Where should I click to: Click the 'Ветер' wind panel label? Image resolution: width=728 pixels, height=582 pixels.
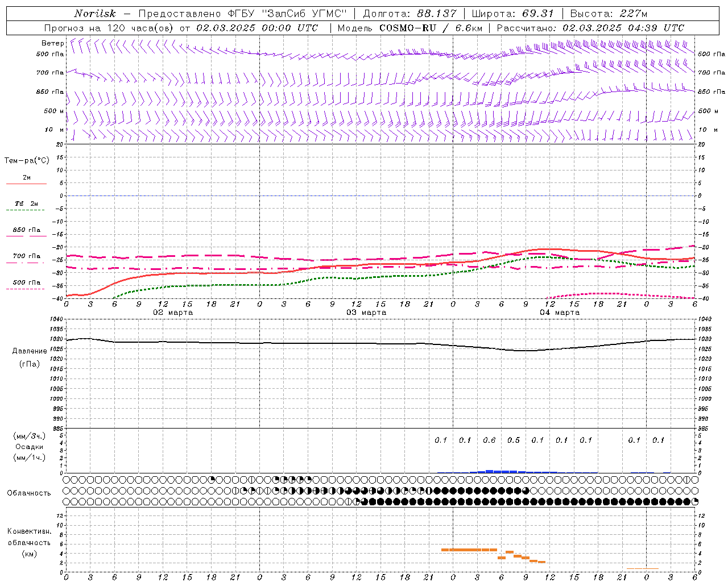pyautogui.click(x=53, y=43)
